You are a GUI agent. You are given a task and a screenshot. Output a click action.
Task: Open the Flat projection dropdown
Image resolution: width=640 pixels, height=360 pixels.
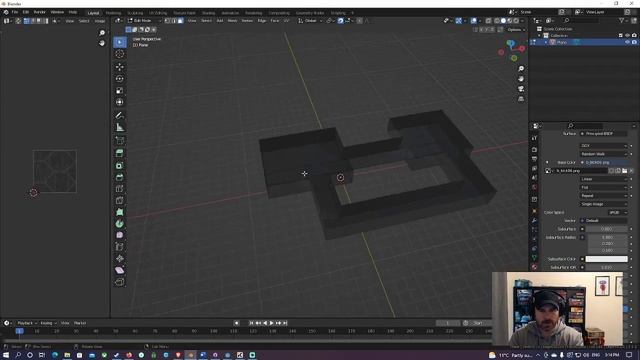pos(603,187)
